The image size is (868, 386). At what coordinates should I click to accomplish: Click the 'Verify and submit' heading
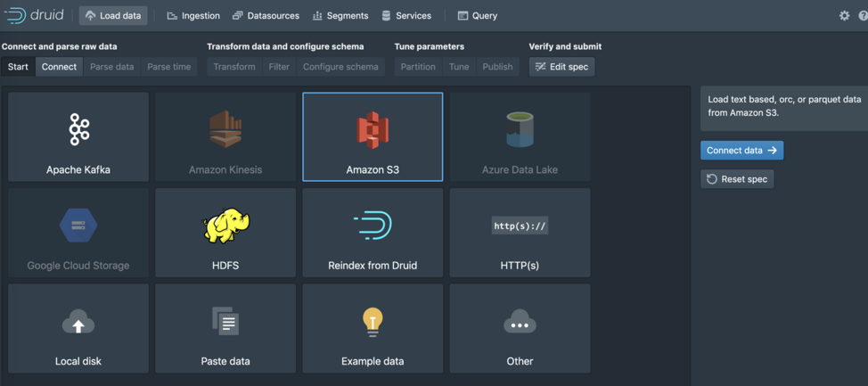pyautogui.click(x=565, y=46)
